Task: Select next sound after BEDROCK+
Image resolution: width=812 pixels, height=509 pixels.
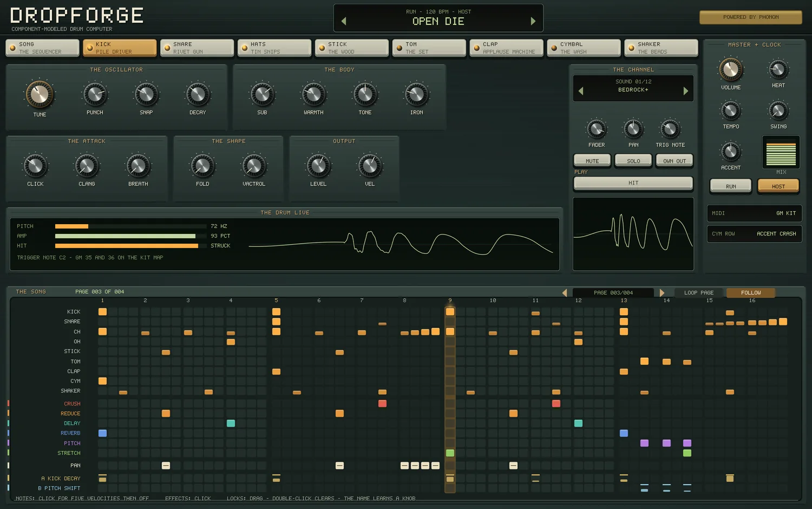Action: click(x=686, y=90)
